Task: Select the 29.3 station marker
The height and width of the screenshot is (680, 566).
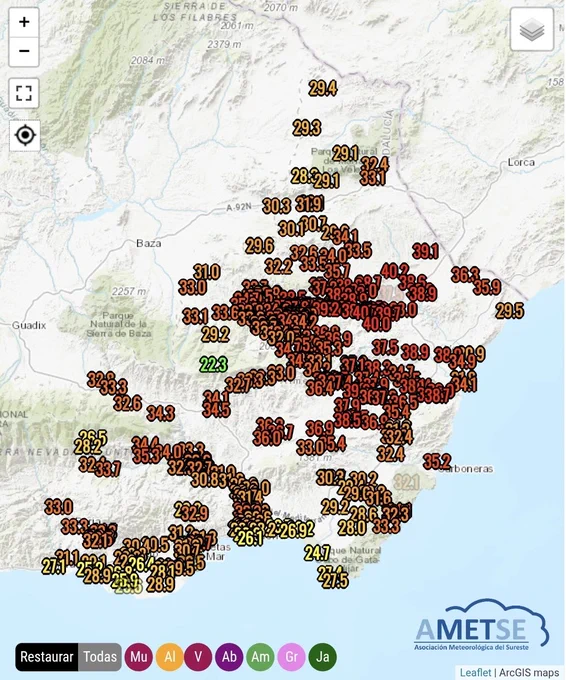Action: pos(307,128)
